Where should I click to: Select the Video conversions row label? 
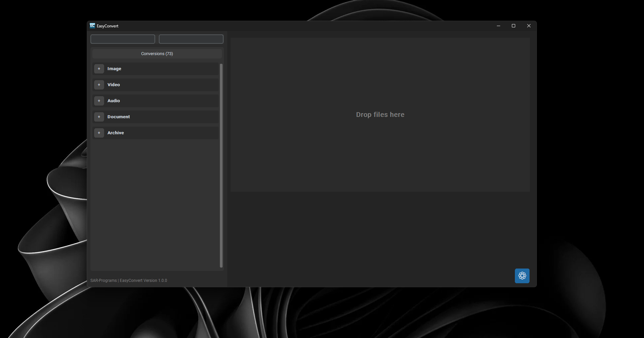click(x=113, y=85)
